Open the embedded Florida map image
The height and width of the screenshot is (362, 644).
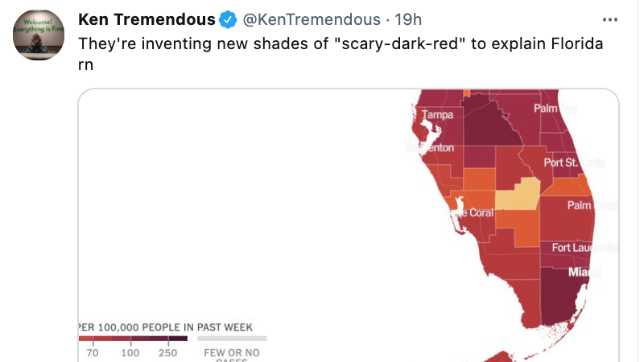349,225
